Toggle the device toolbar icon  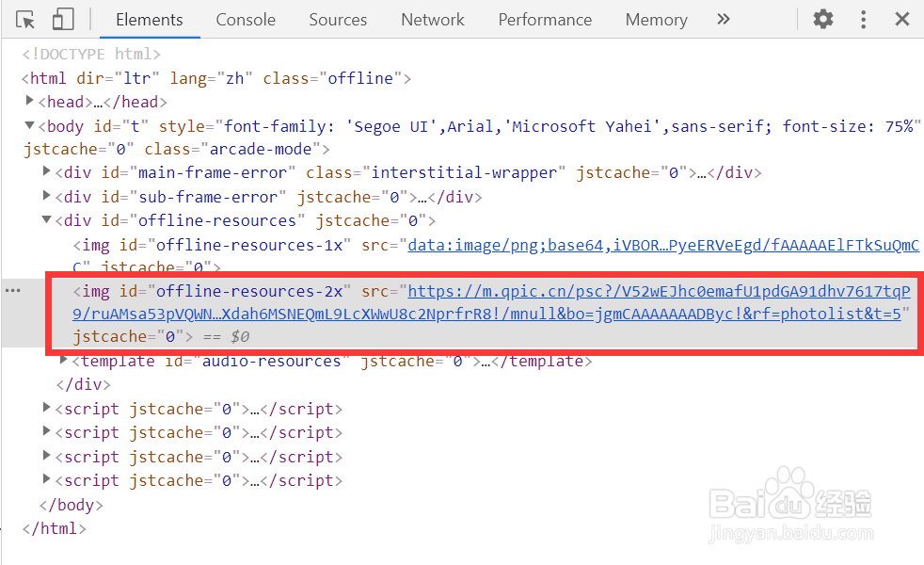pos(63,20)
